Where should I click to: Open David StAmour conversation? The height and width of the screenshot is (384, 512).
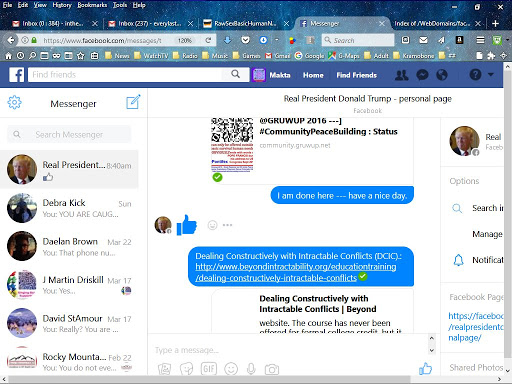point(69,323)
